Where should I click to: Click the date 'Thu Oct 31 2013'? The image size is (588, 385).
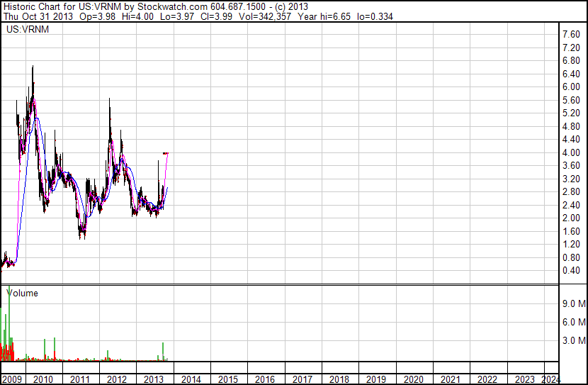(x=38, y=16)
